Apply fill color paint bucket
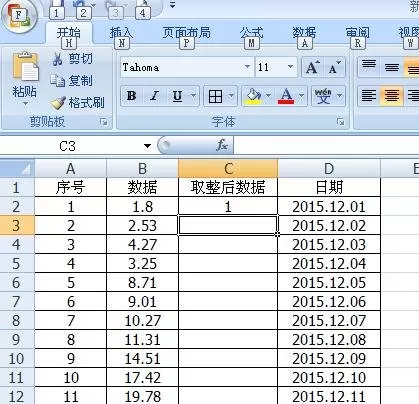419x404 pixels. [253, 96]
